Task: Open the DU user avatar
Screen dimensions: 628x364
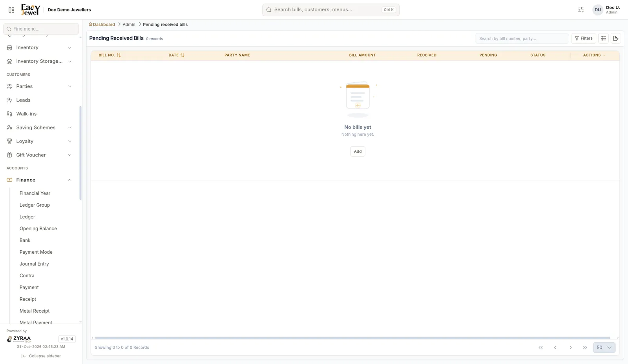Action: point(598,10)
